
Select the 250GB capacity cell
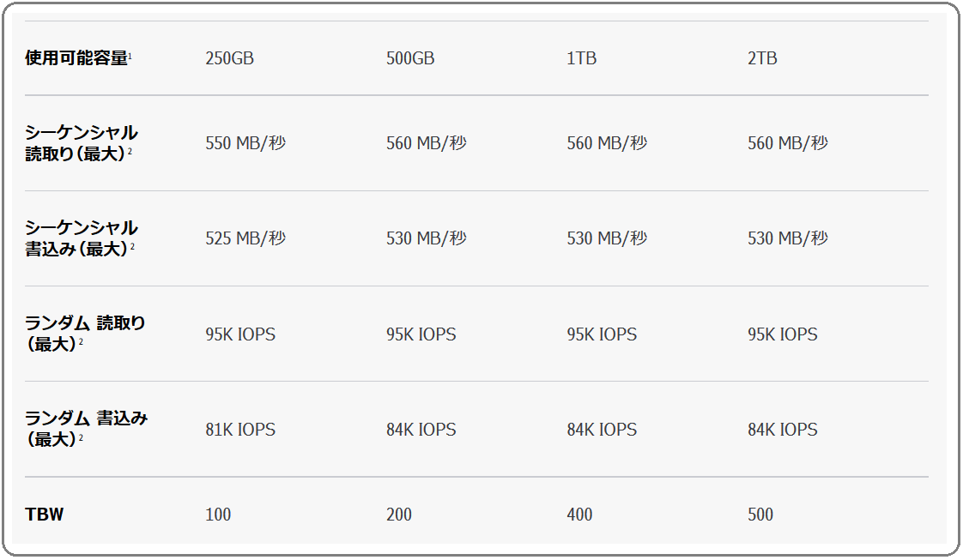(x=229, y=59)
